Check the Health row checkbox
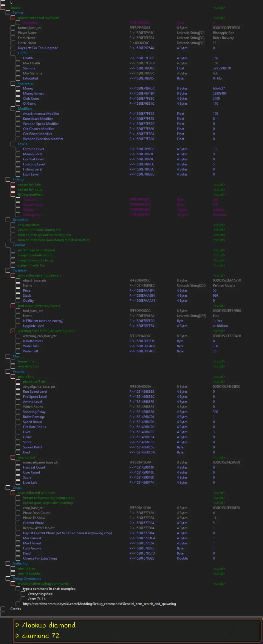The image size is (263, 644). pos(18,58)
